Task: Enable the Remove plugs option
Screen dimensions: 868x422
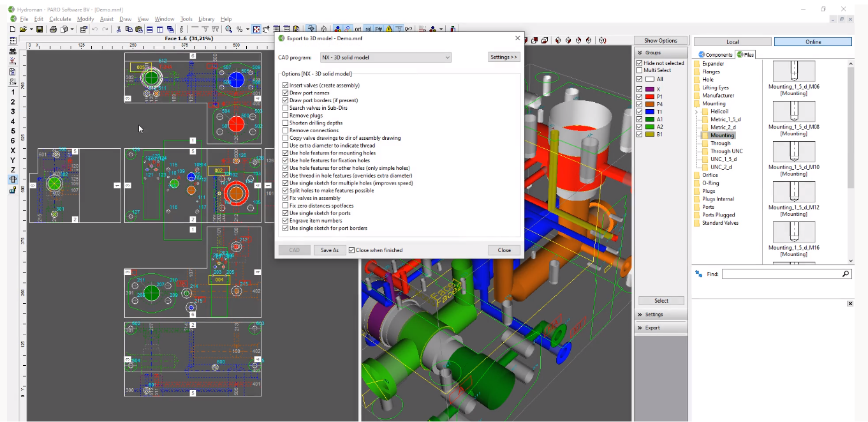Action: point(286,116)
